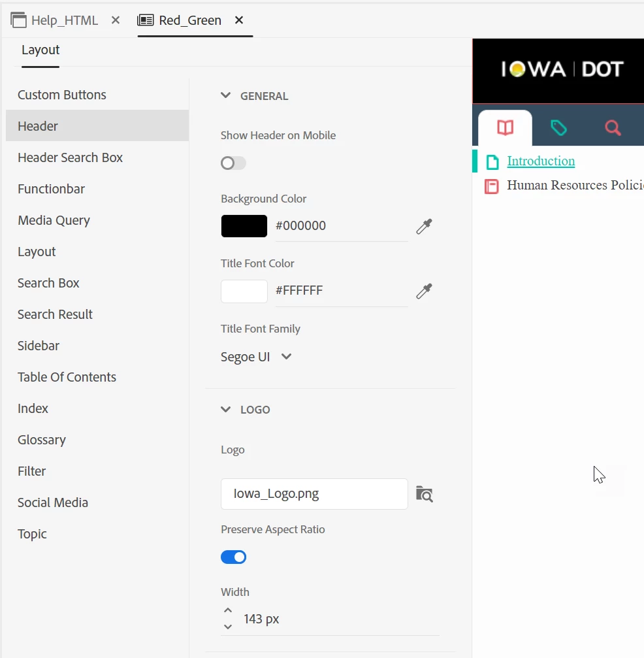The width and height of the screenshot is (644, 658).
Task: Click the Human Resources book icon
Action: tap(492, 186)
